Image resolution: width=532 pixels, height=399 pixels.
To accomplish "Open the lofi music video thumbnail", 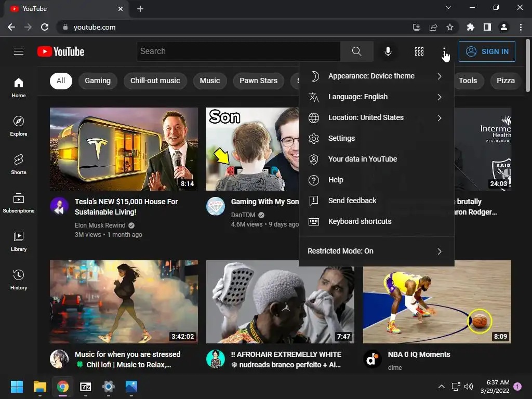I will tap(124, 302).
